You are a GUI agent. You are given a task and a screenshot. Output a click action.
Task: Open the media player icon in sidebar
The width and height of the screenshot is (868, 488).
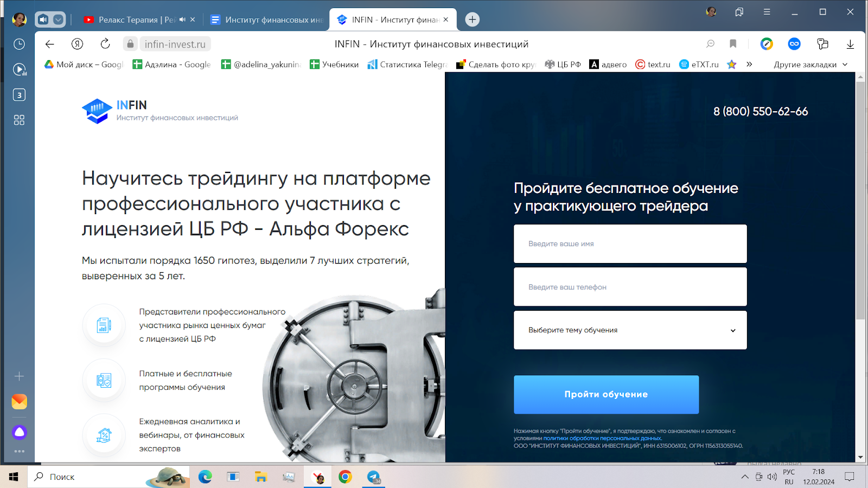point(20,69)
